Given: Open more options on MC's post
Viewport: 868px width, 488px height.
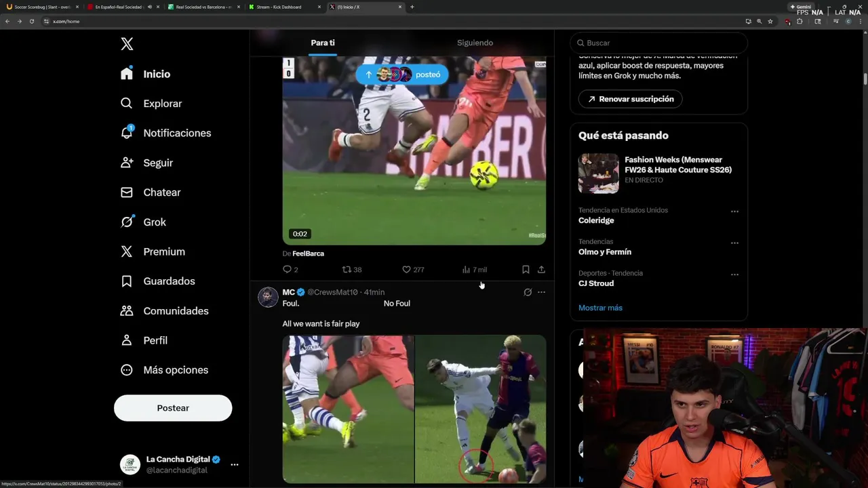Looking at the screenshot, I should 541,292.
